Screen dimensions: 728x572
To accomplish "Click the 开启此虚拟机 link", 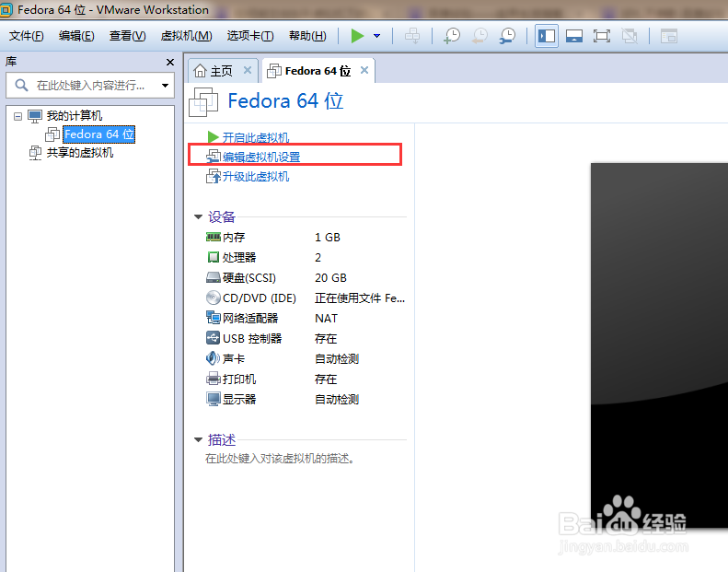I will point(255,137).
